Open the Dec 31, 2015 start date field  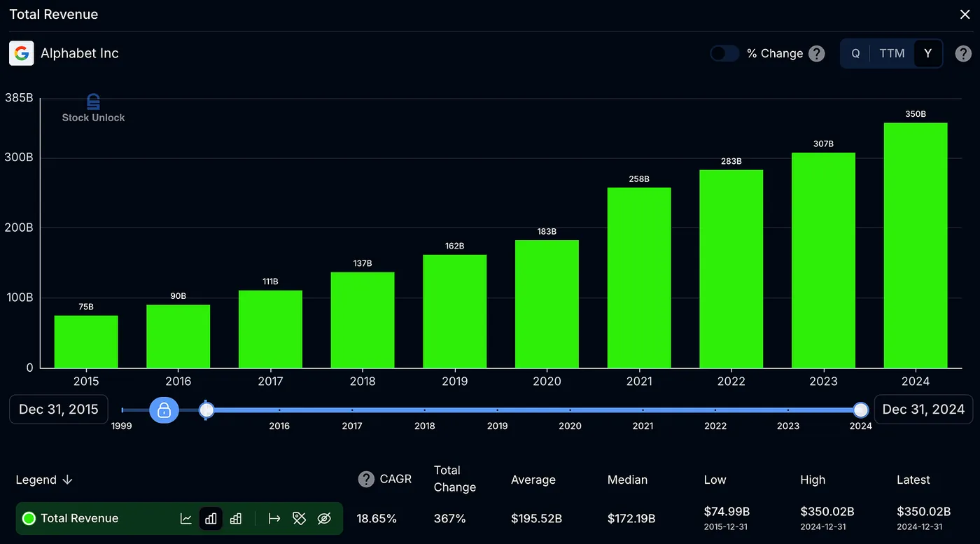[59, 410]
